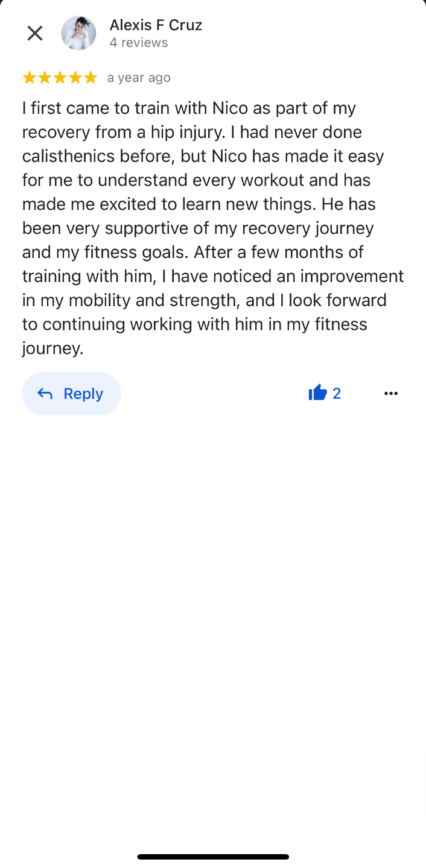Close the review with the X icon
The height and width of the screenshot is (868, 426).
pos(35,33)
